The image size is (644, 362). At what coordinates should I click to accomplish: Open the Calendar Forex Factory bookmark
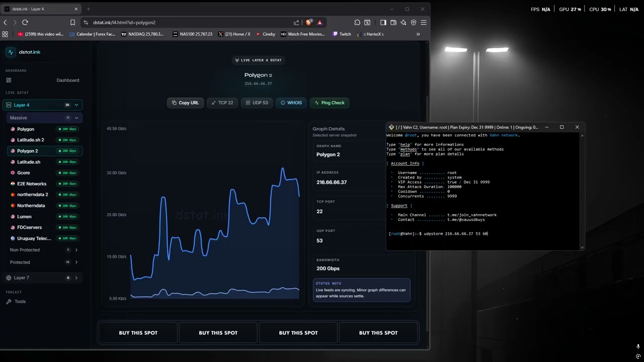click(92, 34)
